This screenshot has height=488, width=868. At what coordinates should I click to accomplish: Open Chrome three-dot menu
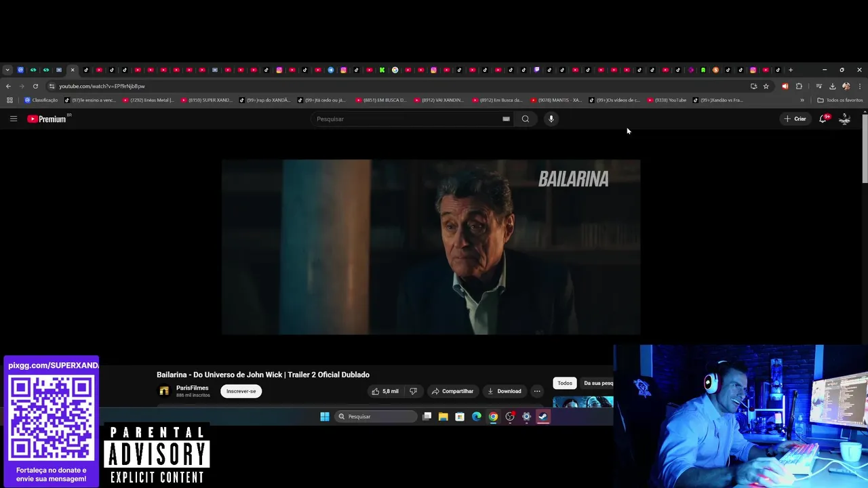860,86
